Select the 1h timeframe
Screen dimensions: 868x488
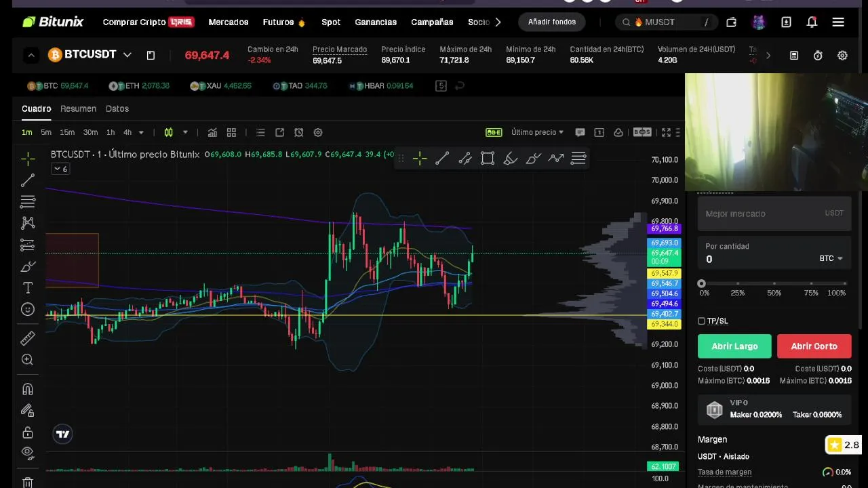coord(111,132)
